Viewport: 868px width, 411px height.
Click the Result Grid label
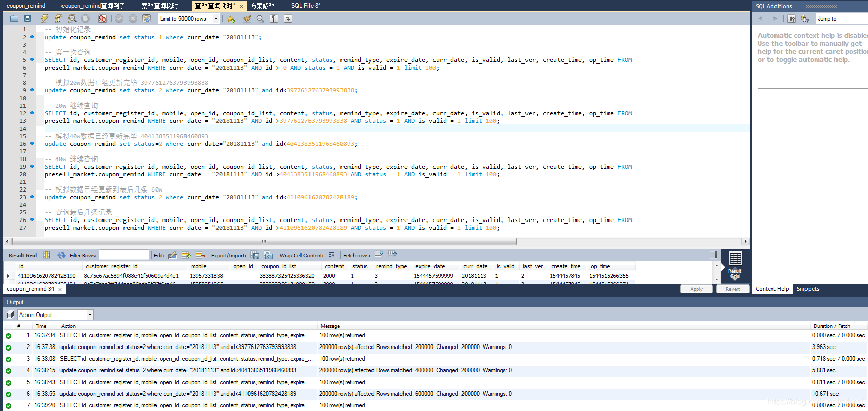(22, 255)
